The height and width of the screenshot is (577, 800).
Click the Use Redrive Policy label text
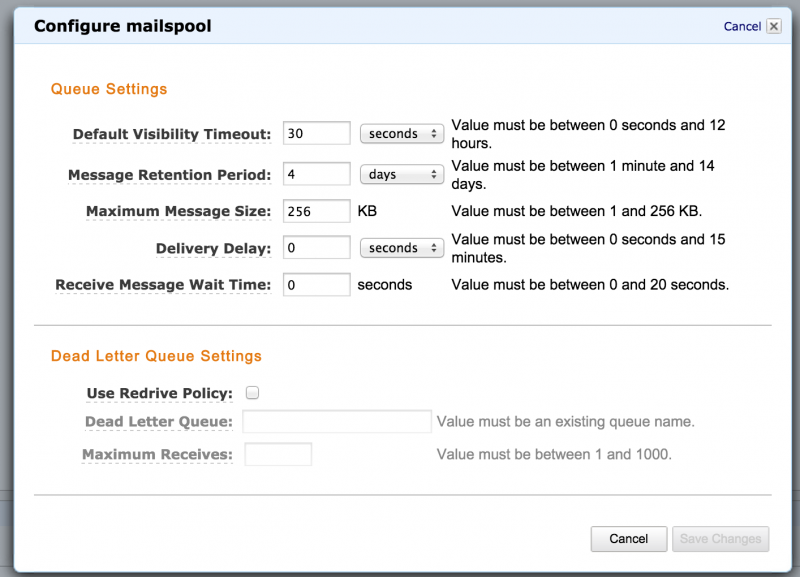160,393
